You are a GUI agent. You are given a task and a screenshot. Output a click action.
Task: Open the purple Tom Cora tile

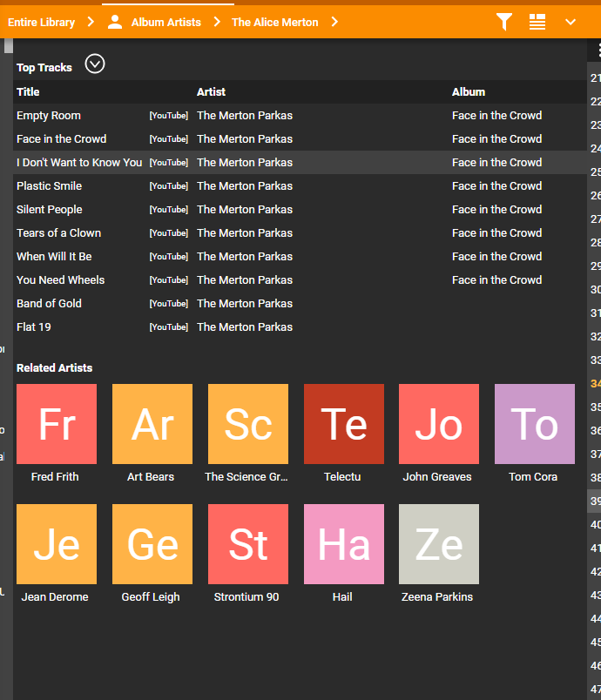pyautogui.click(x=534, y=424)
